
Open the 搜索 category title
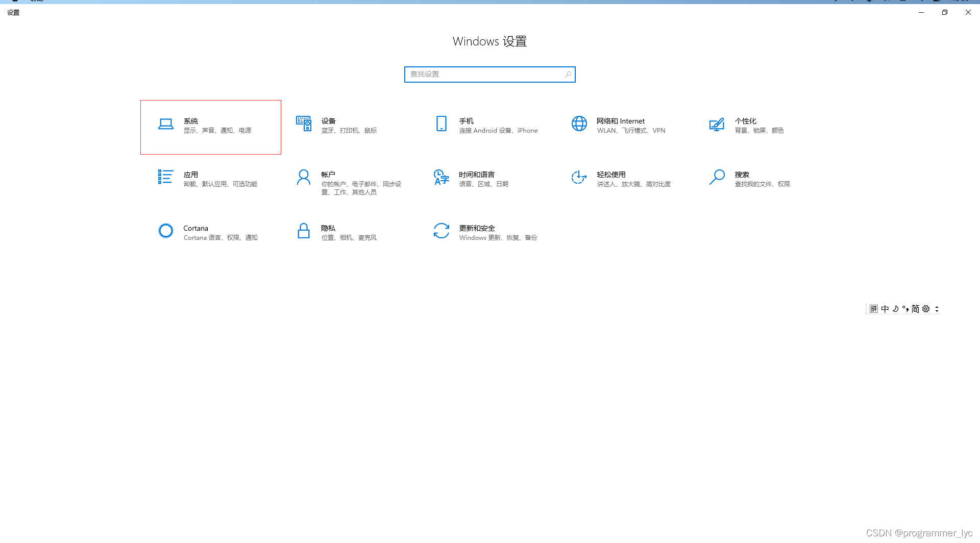(742, 175)
